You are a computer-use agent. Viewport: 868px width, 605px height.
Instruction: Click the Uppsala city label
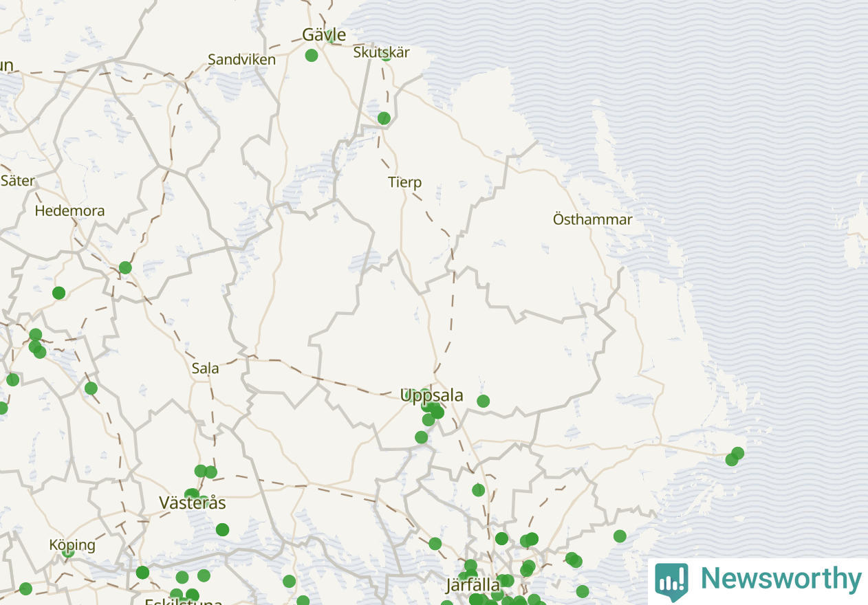[432, 395]
